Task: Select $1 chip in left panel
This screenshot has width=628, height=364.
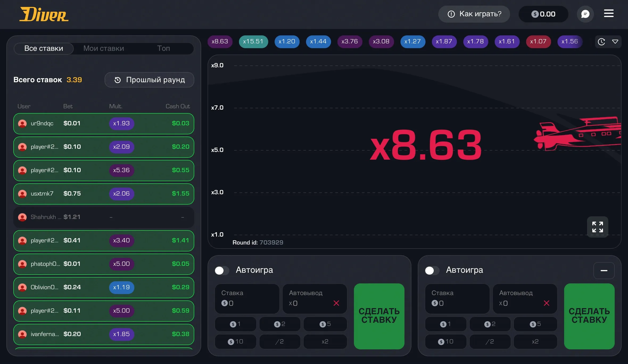Action: [x=236, y=324]
